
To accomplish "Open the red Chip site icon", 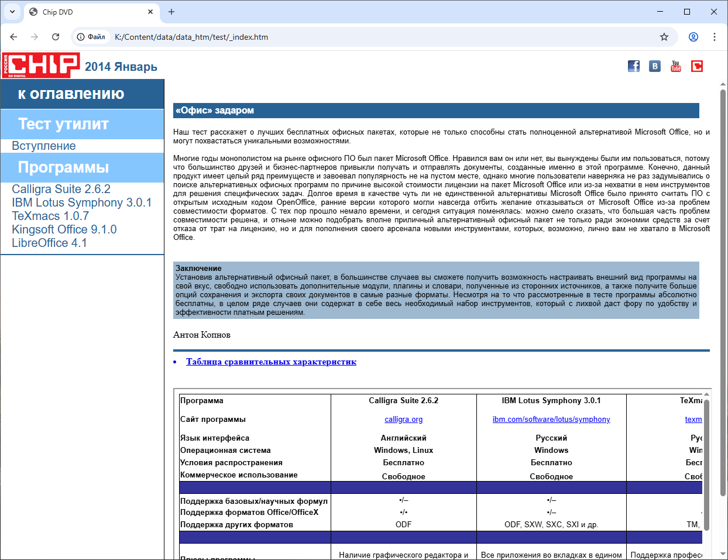I will (x=697, y=66).
